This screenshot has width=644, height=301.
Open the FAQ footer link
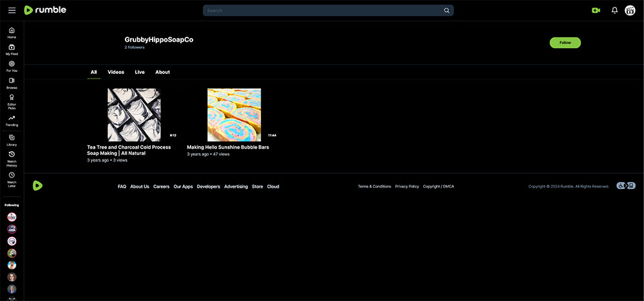click(122, 186)
